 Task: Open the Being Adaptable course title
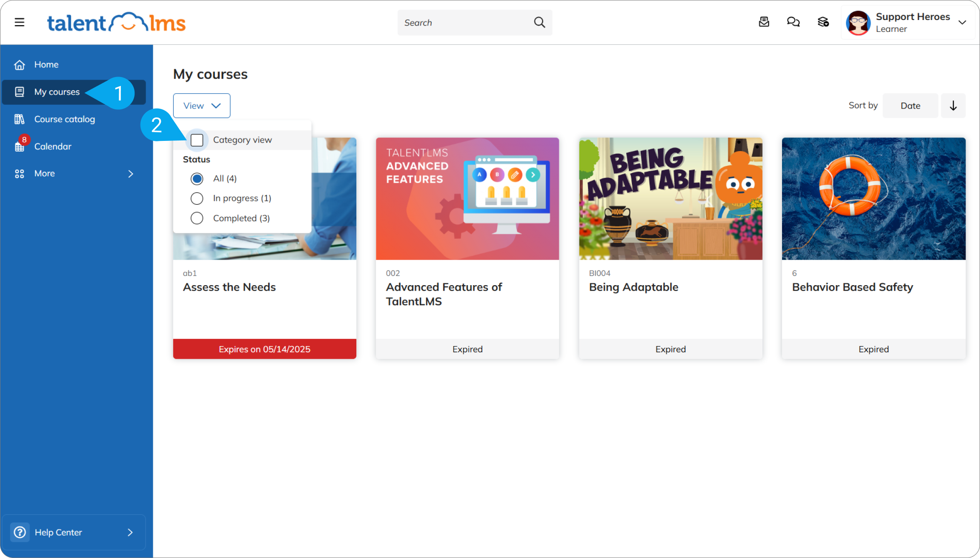point(633,287)
